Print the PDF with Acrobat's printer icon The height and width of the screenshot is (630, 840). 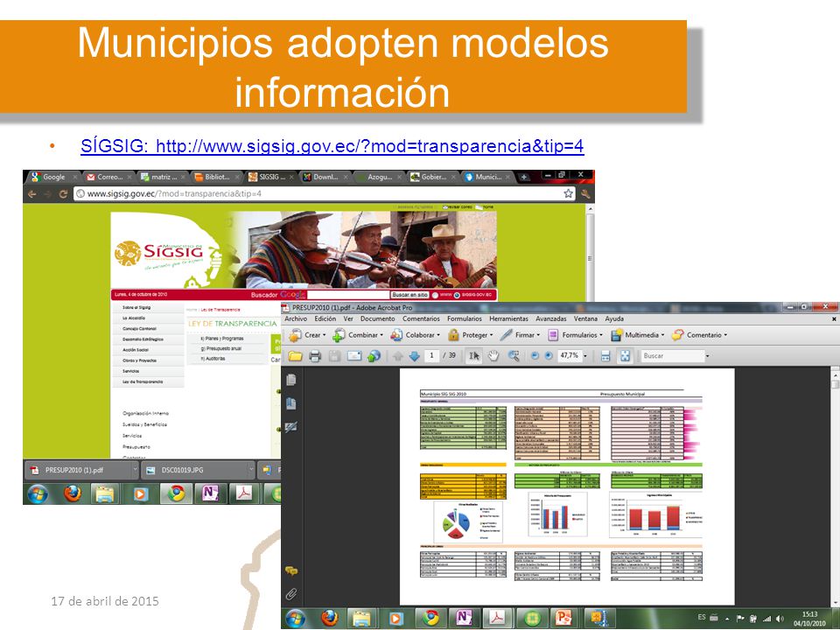[x=315, y=356]
